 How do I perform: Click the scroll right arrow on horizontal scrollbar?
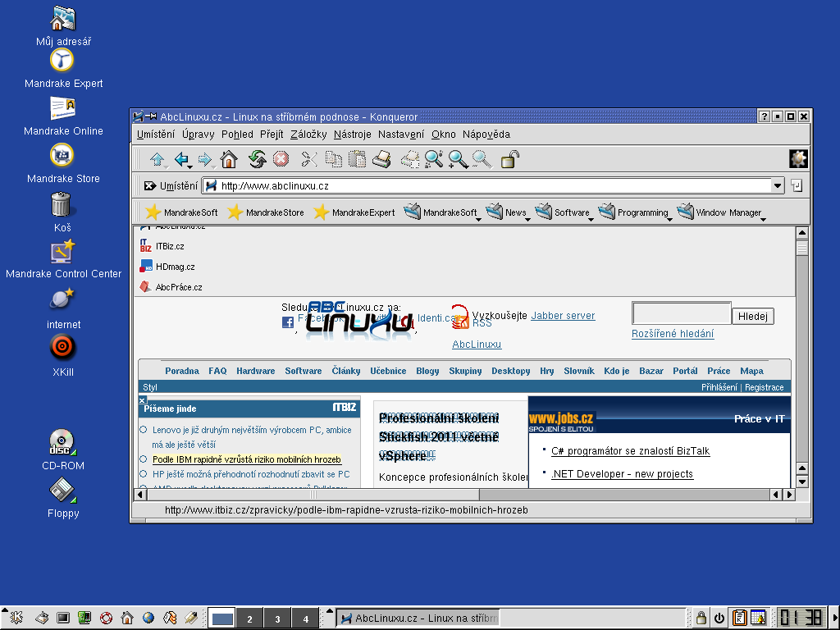(789, 495)
